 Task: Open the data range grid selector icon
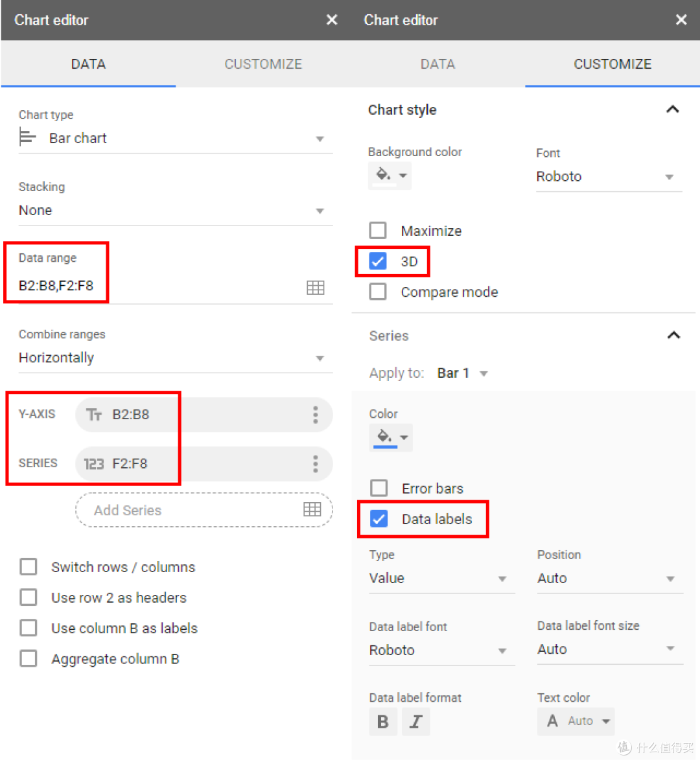click(x=316, y=287)
